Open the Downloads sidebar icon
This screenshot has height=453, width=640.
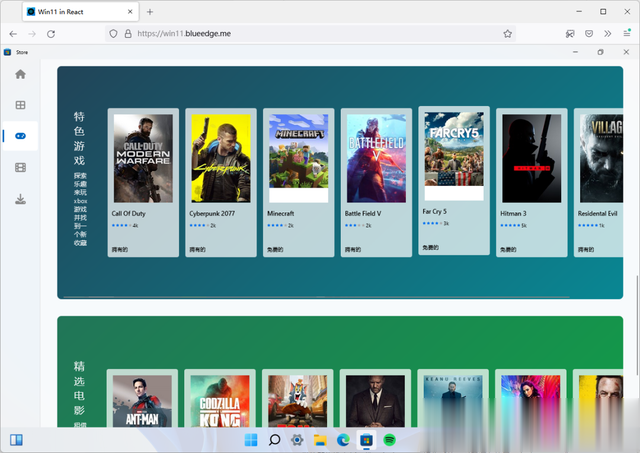[x=20, y=199]
